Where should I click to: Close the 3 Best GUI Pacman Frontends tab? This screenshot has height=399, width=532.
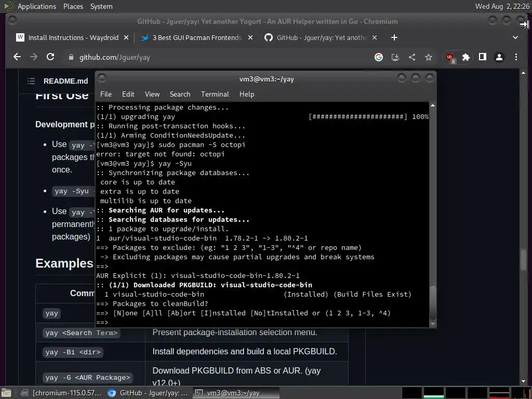pyautogui.click(x=250, y=37)
